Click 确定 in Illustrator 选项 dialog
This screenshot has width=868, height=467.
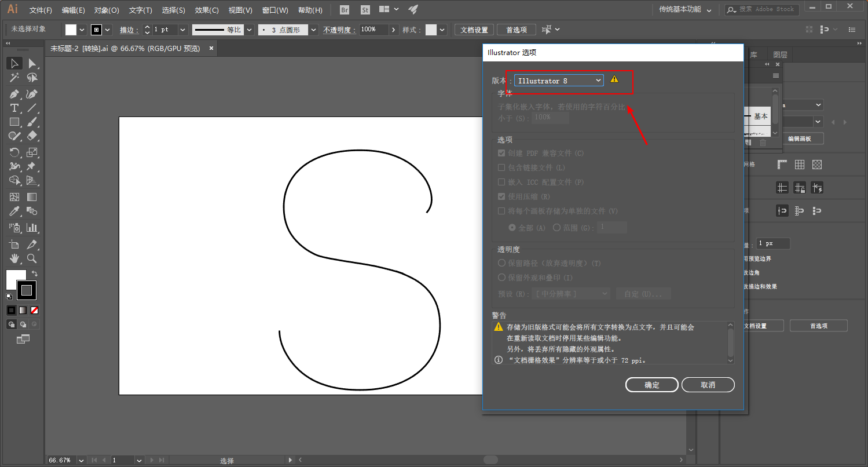[652, 385]
